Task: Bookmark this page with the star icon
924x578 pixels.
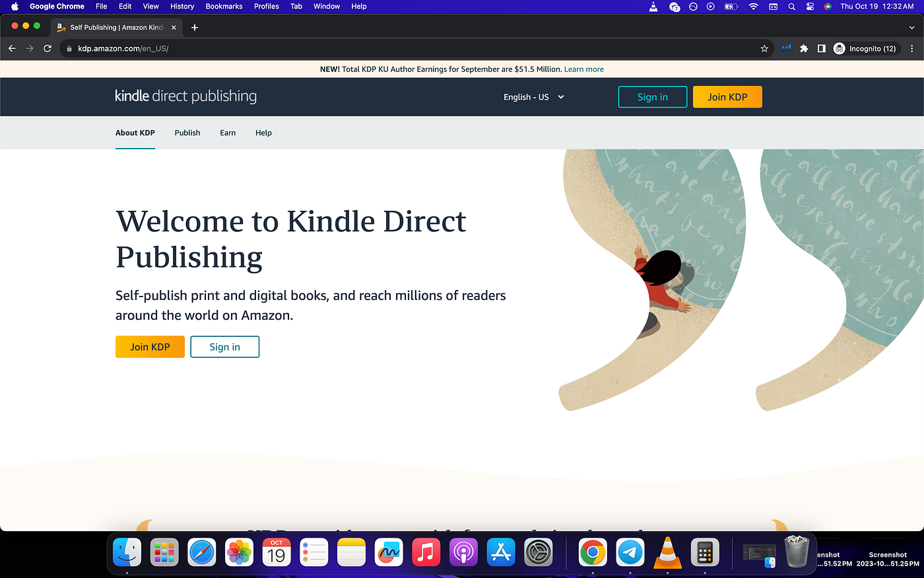Action: 764,48
